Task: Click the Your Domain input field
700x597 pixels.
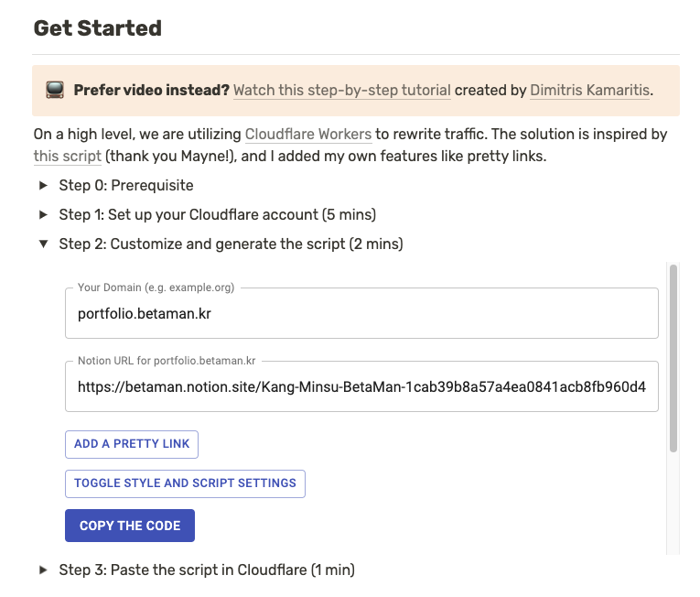Action: tap(361, 313)
